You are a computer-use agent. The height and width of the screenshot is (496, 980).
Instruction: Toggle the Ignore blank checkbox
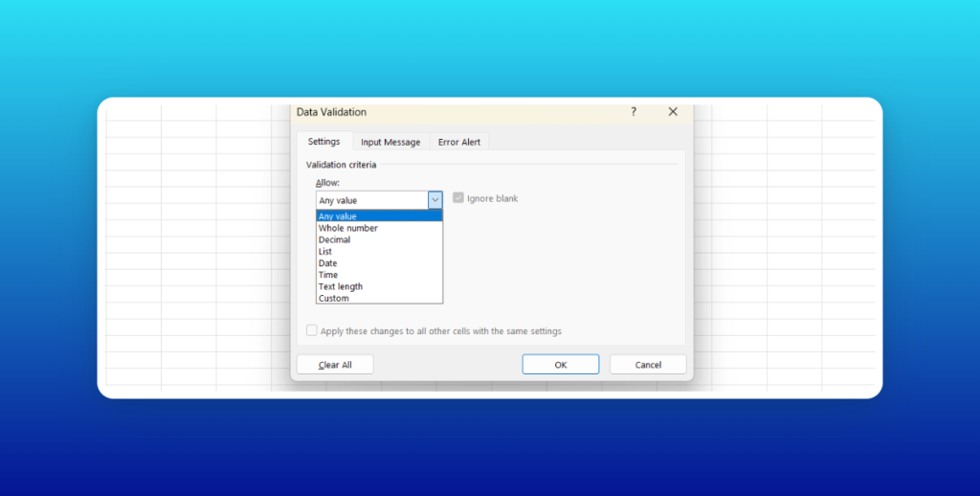click(458, 198)
